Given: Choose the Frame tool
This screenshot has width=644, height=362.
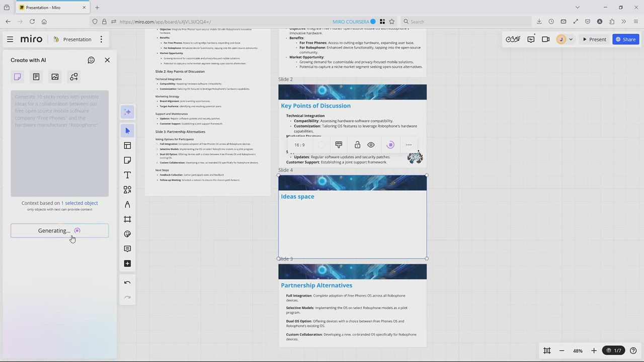Looking at the screenshot, I should pyautogui.click(x=127, y=219).
